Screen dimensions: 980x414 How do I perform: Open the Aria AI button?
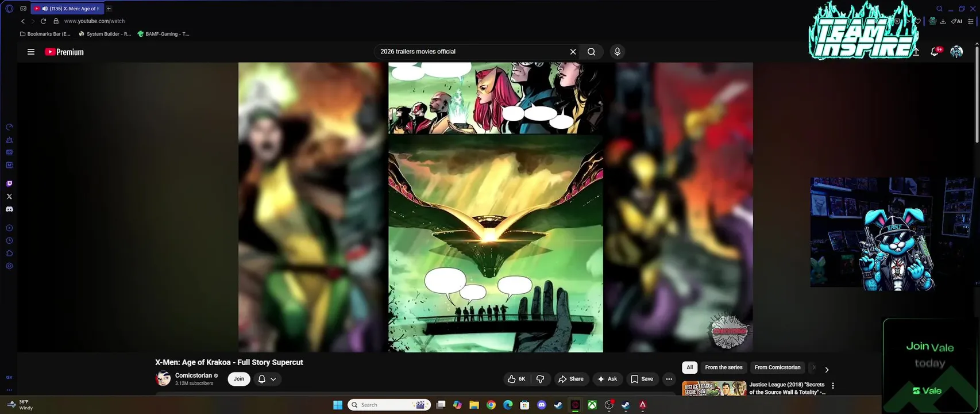[956, 21]
